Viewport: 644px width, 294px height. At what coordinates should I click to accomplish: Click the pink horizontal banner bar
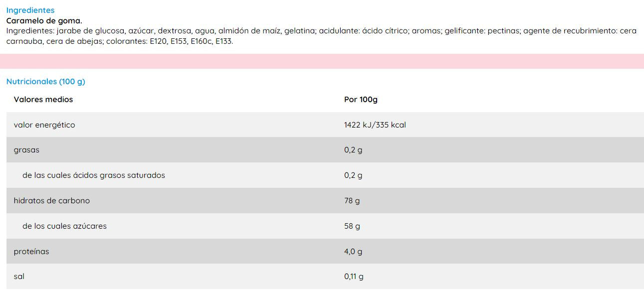click(322, 61)
